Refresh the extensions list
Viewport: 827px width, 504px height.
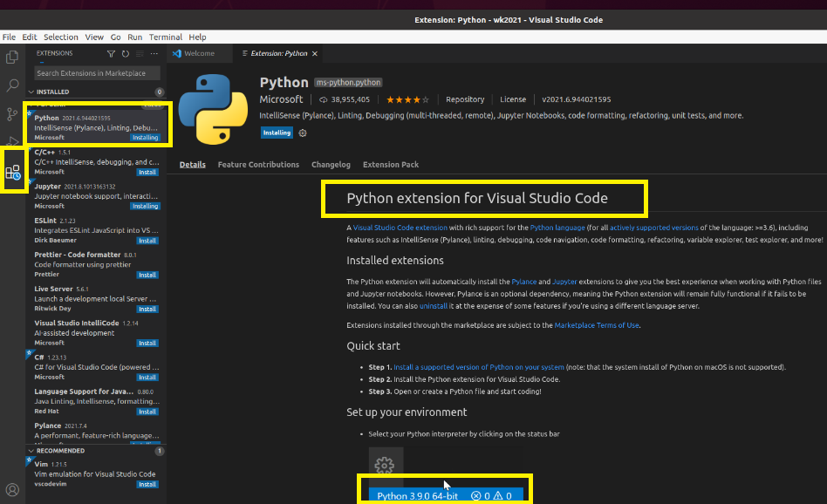[x=125, y=54]
